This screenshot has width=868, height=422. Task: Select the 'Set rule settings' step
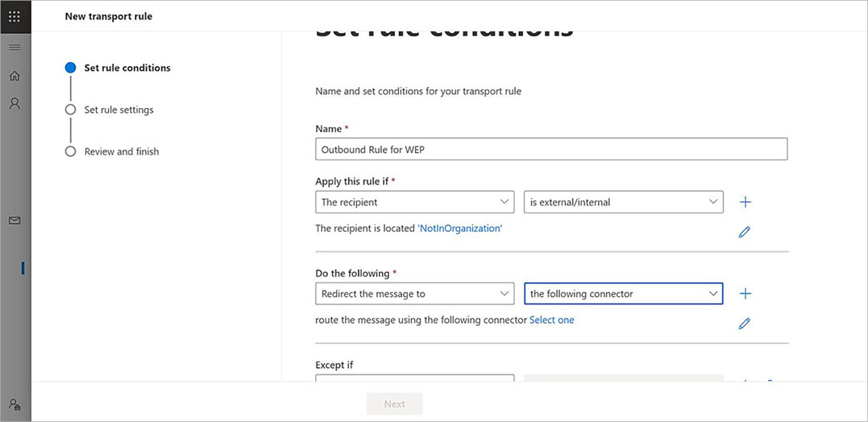click(x=118, y=110)
